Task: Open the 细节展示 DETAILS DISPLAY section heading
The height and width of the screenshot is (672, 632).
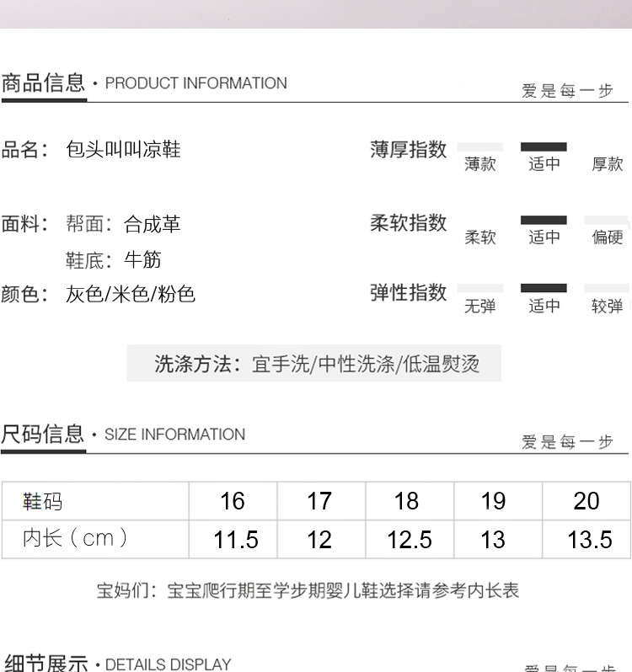Action: tap(117, 664)
